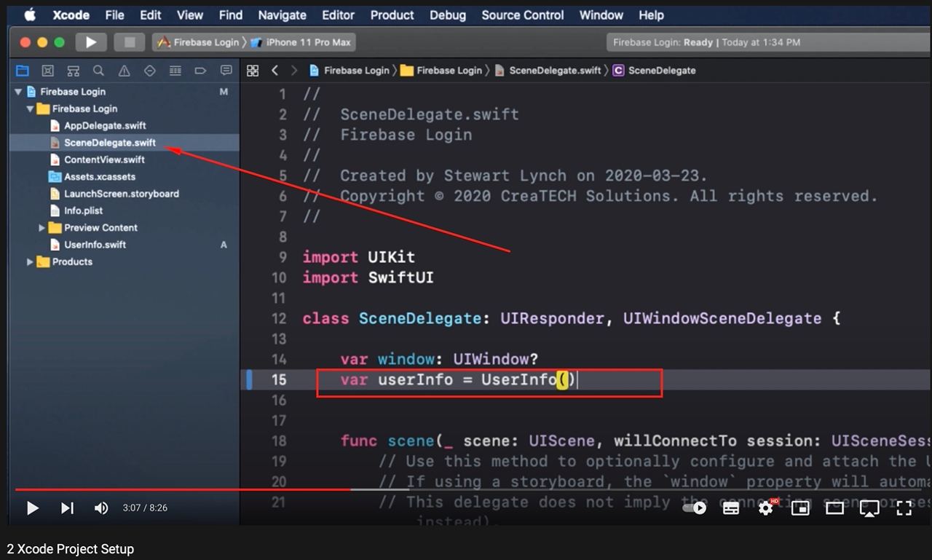The height and width of the screenshot is (560, 932).
Task: Open the SceneDelegate class breadcrumb menu
Action: (655, 71)
